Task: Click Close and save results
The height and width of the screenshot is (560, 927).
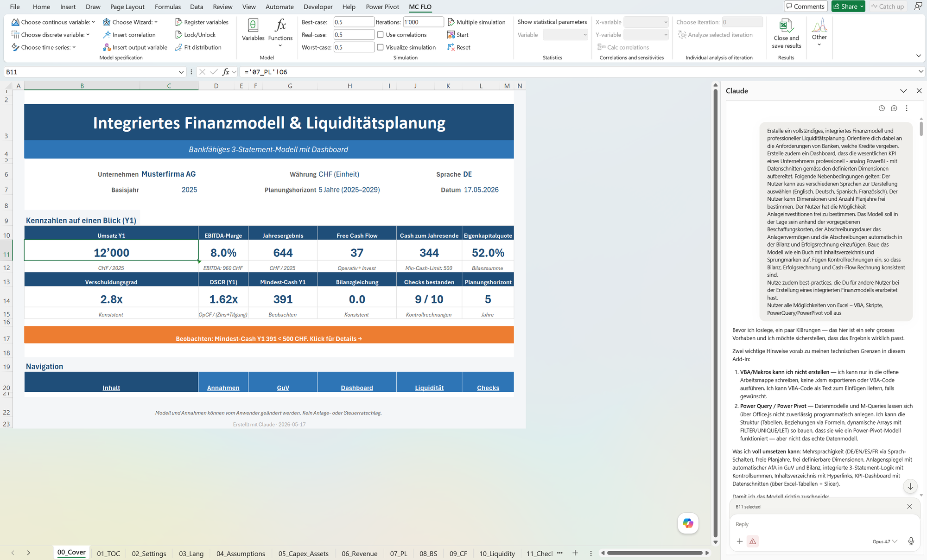Action: (786, 33)
